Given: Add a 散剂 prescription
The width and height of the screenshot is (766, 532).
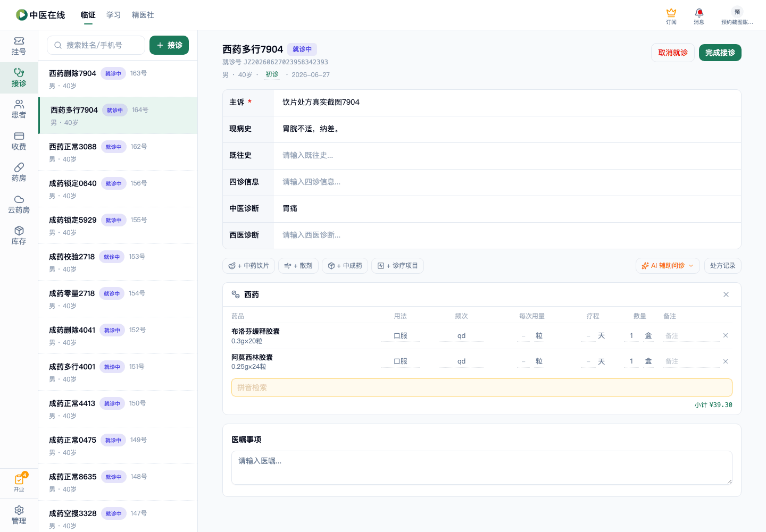Looking at the screenshot, I should click(298, 266).
